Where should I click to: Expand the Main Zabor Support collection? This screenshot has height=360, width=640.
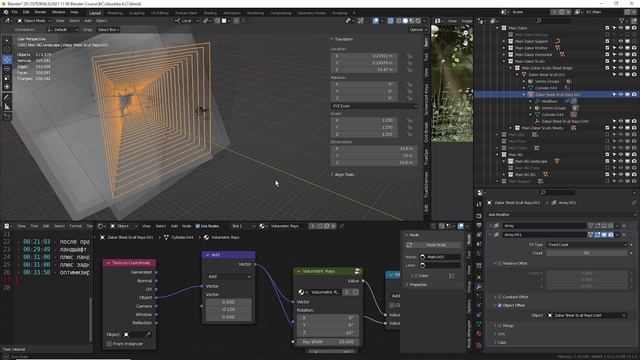coord(504,41)
